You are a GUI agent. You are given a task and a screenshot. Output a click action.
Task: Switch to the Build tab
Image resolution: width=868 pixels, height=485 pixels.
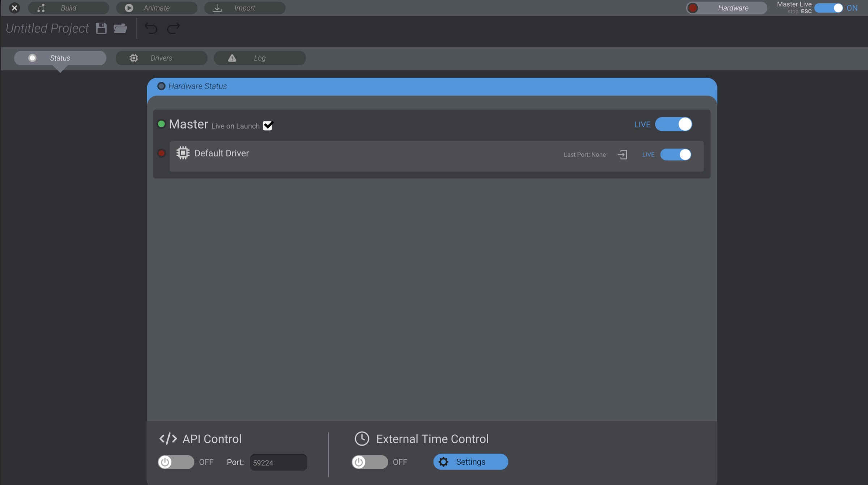tap(68, 8)
